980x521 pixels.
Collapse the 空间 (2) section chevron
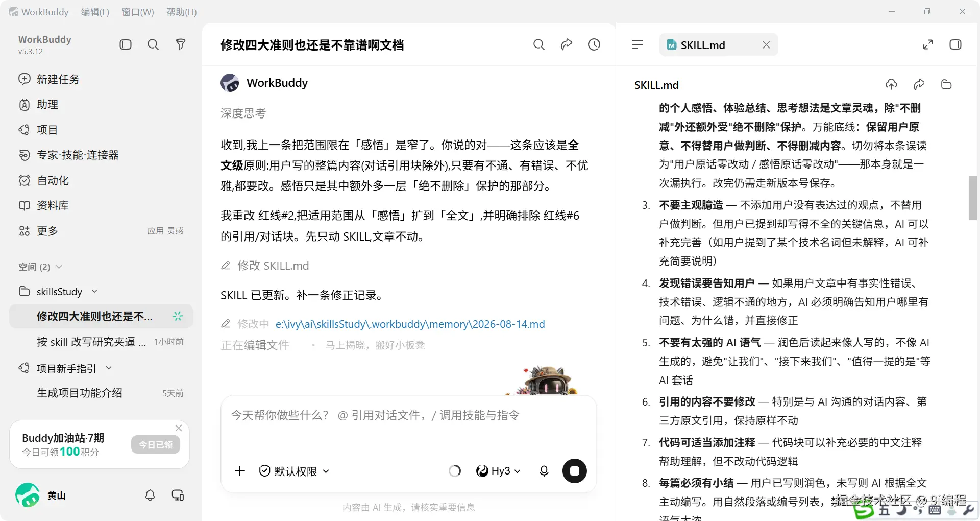(59, 267)
